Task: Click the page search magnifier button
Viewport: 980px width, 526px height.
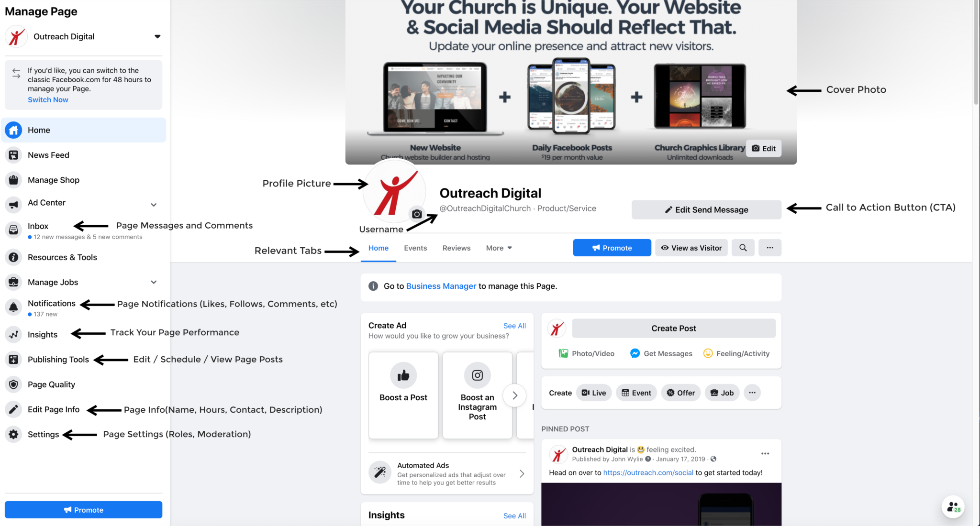Action: point(743,248)
